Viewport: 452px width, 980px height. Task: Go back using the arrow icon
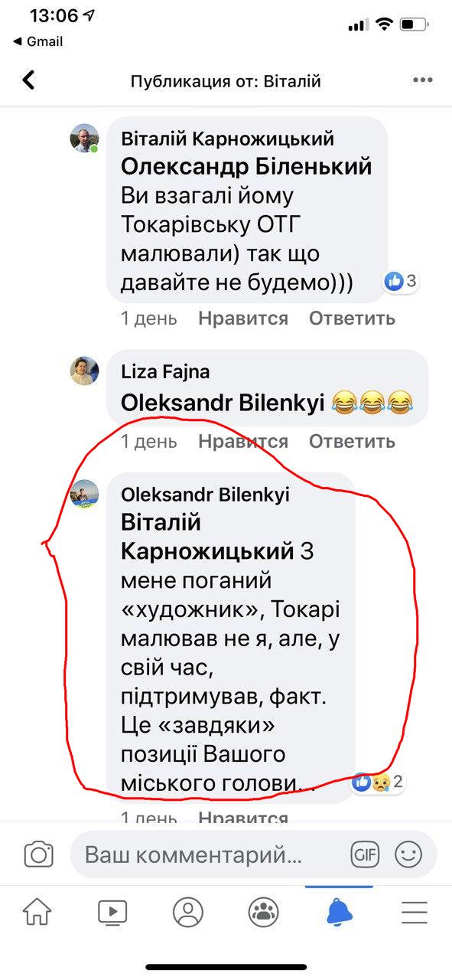(x=28, y=80)
